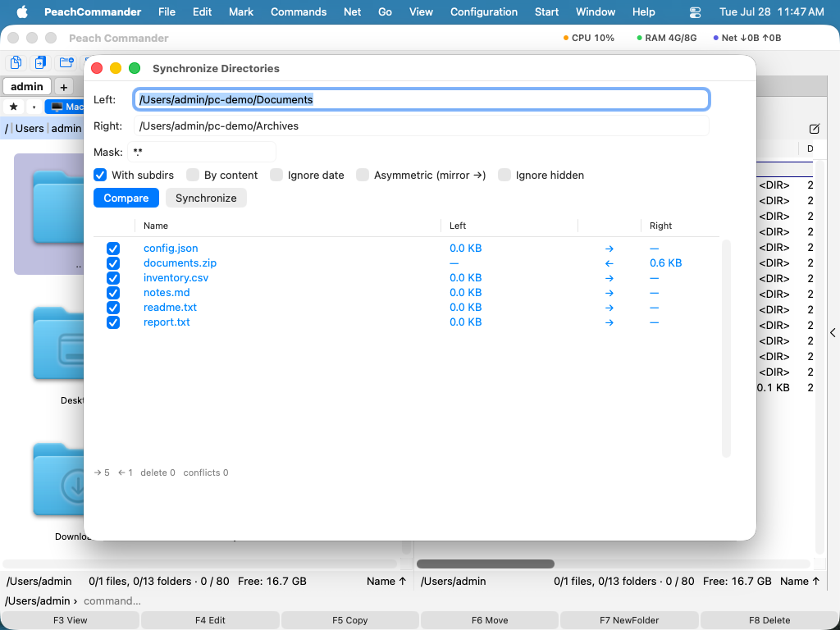This screenshot has width=840, height=630.
Task: Click the Mask input field
Action: [x=202, y=152]
